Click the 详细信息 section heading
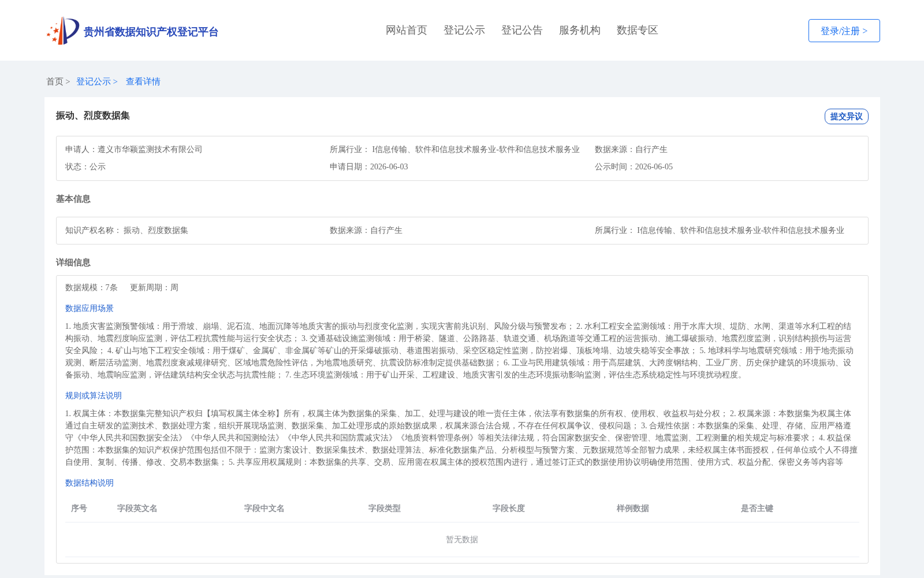The image size is (924, 578). 73,262
